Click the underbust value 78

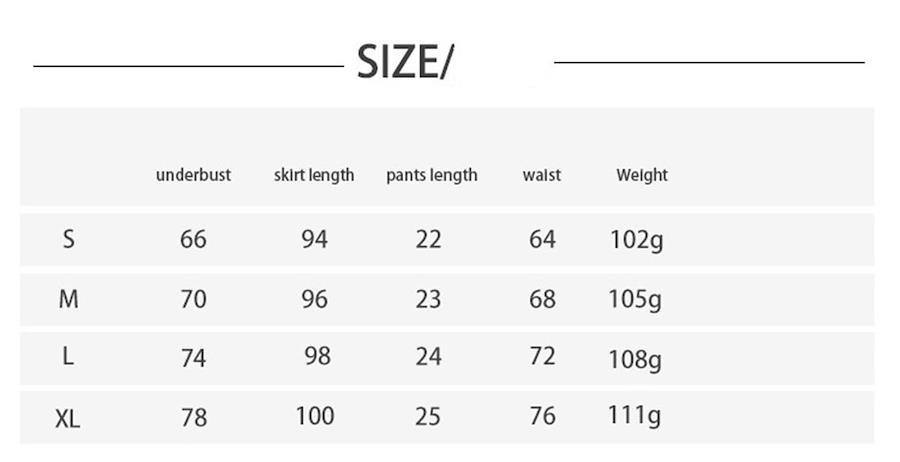(194, 416)
